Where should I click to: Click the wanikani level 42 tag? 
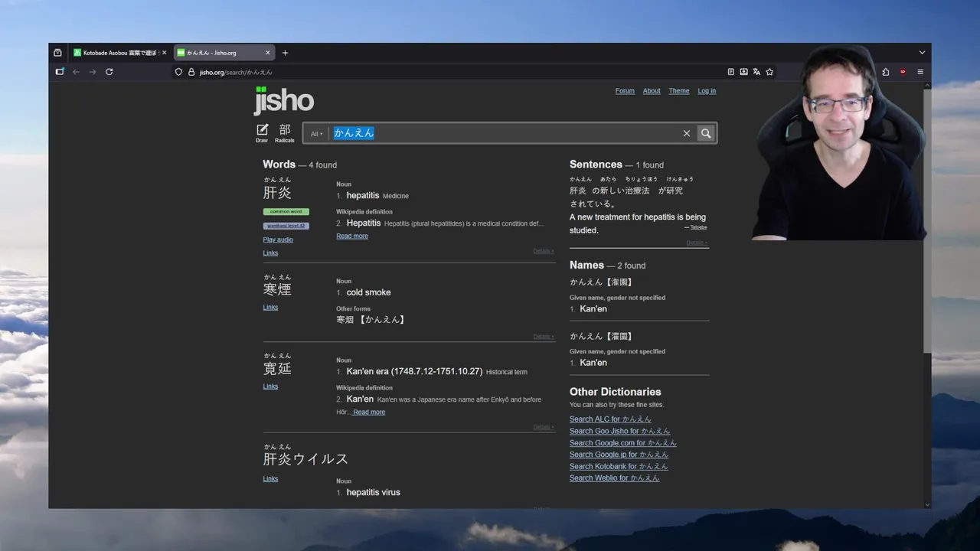286,226
